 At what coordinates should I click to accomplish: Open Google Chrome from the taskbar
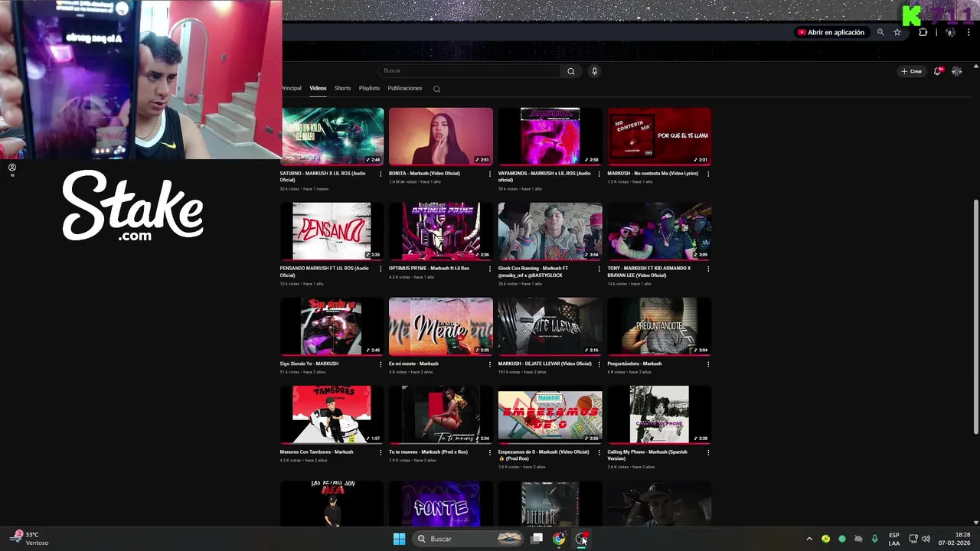coord(559,539)
